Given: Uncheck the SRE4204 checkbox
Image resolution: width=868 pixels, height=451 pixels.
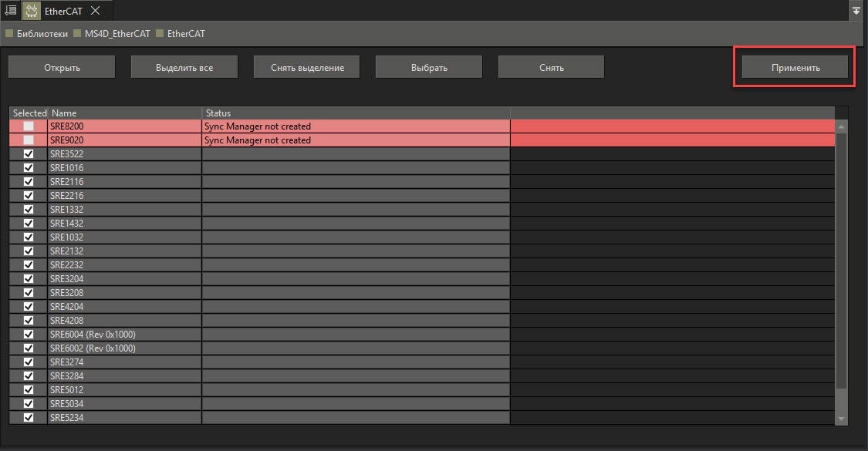Looking at the screenshot, I should tap(29, 306).
